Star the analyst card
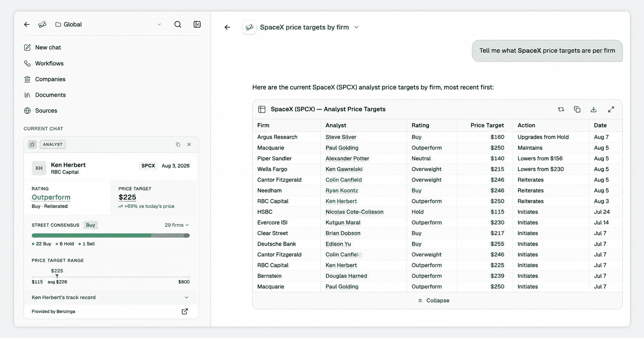Screen dimensions: 644x338 [x=32, y=144]
